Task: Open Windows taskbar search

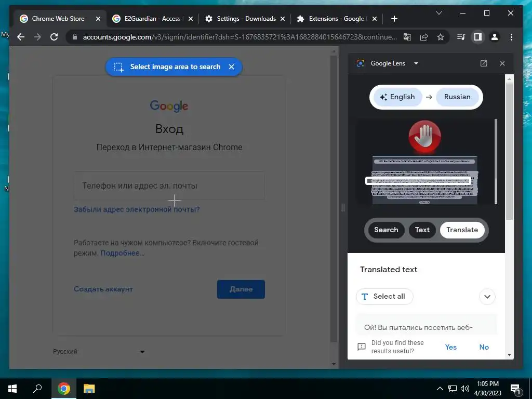Action: click(37, 389)
